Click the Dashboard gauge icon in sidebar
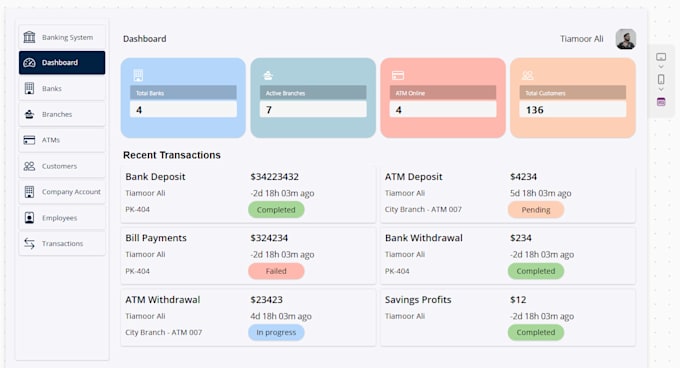The height and width of the screenshot is (368, 680). (x=29, y=62)
